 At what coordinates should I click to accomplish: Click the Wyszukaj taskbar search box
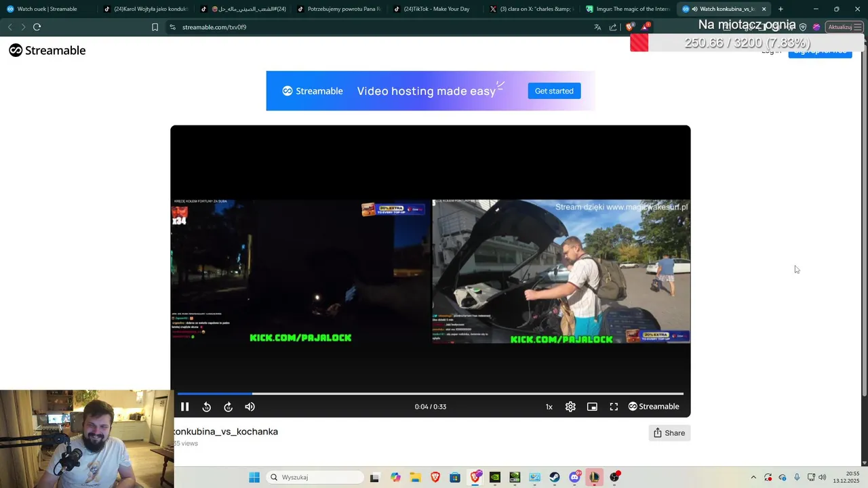315,477
